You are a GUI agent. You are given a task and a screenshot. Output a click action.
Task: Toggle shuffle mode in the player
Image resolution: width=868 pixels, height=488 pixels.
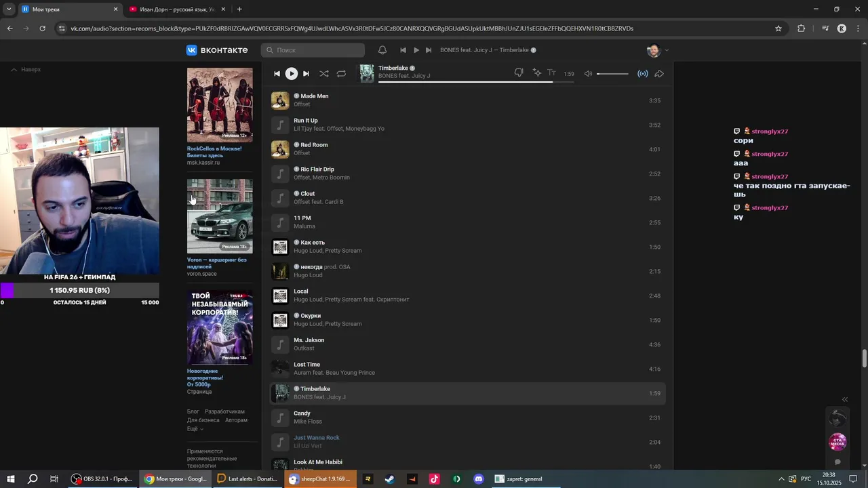[324, 73]
